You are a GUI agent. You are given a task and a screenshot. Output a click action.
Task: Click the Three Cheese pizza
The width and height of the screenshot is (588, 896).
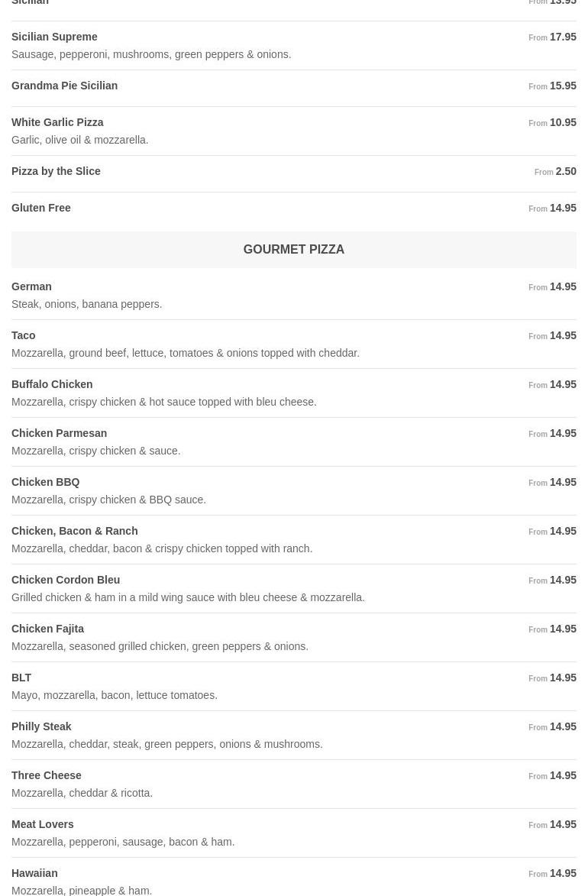pyautogui.click(x=47, y=775)
